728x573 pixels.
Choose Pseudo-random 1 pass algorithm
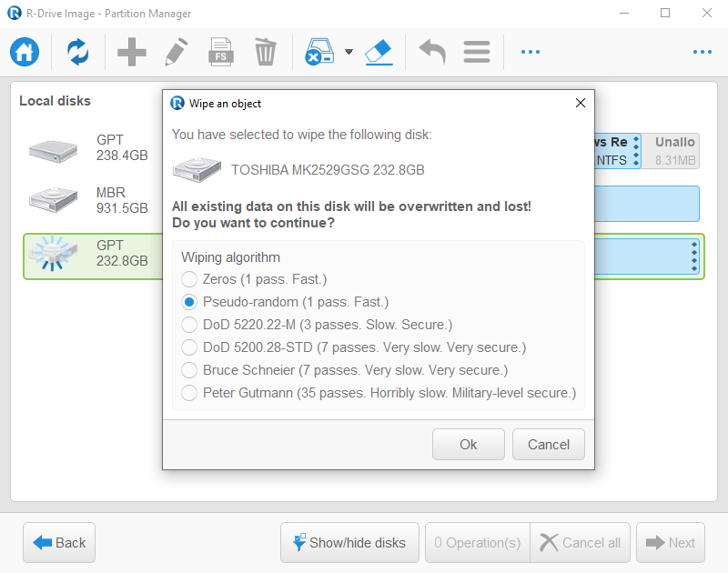pyautogui.click(x=285, y=302)
